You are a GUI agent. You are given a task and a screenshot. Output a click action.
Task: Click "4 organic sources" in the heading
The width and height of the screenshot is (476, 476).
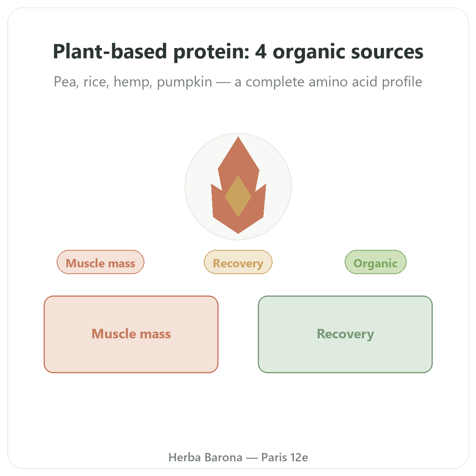(x=339, y=52)
